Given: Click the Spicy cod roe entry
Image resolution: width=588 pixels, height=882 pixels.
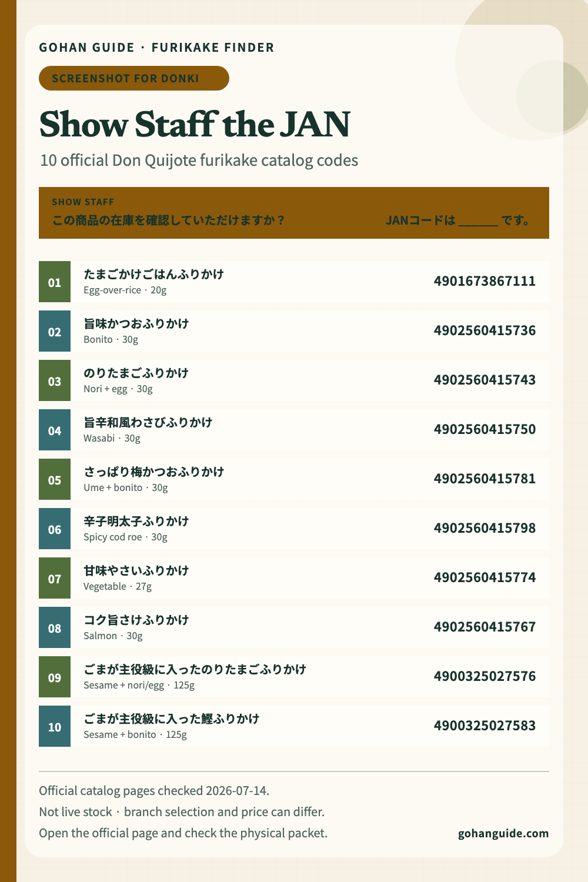Looking at the screenshot, I should (x=294, y=529).
